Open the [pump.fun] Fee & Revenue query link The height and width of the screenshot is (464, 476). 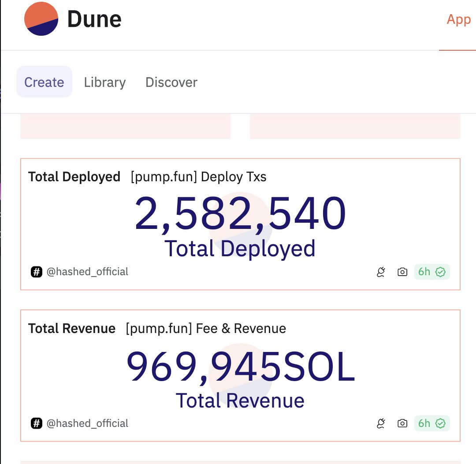(x=206, y=329)
